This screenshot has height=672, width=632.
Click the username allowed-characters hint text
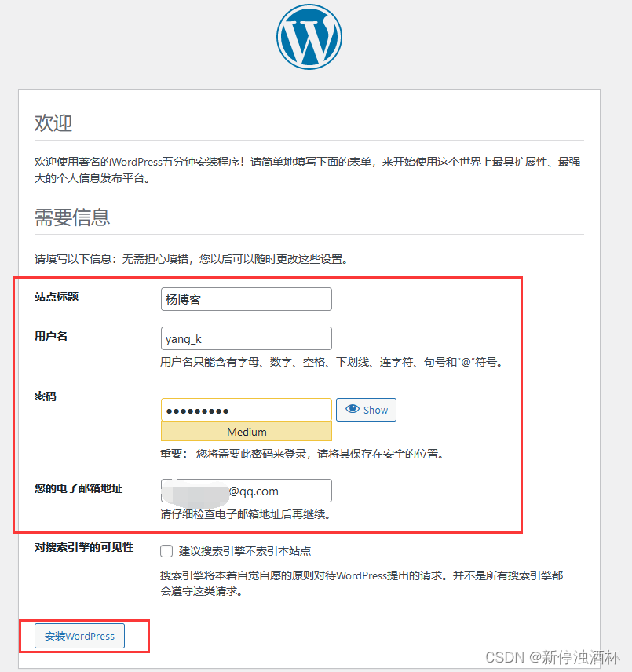pos(332,362)
